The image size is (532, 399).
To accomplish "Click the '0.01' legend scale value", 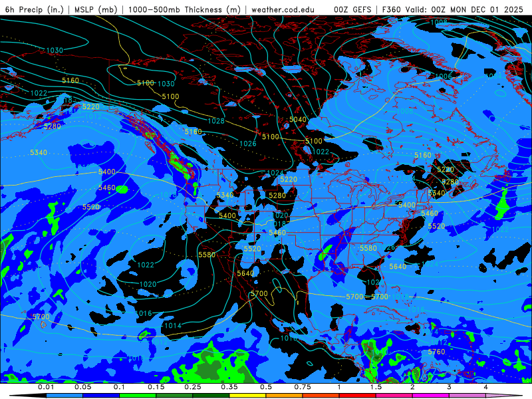I will tap(46, 387).
